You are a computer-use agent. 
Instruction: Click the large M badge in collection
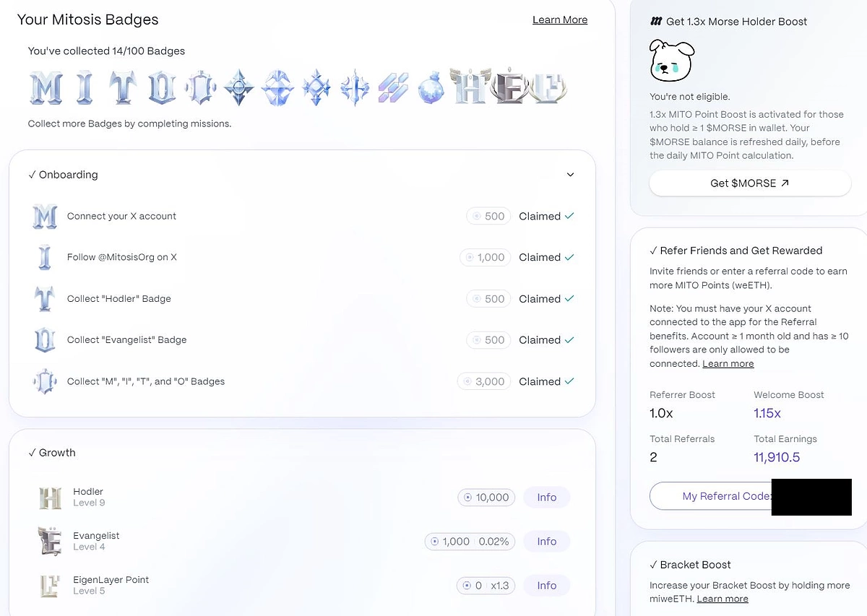pyautogui.click(x=46, y=88)
